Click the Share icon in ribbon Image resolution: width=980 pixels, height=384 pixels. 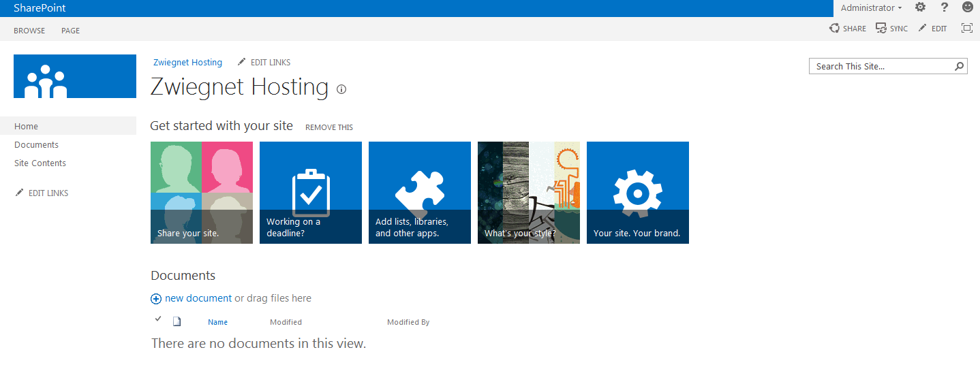click(x=834, y=29)
